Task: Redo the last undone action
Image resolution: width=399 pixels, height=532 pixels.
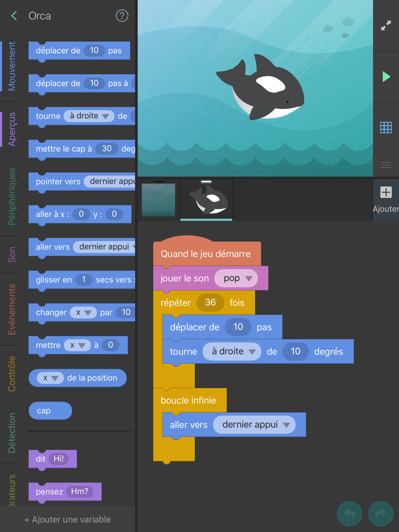Action: click(381, 514)
